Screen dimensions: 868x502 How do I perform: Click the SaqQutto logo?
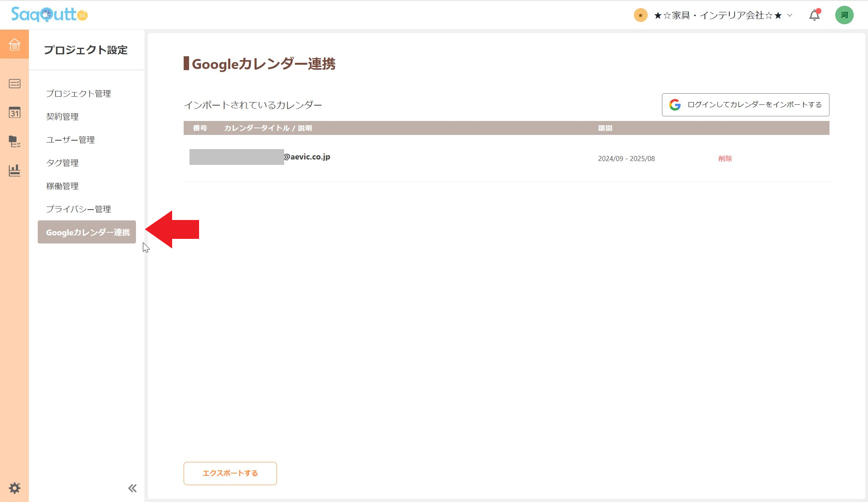tap(46, 15)
